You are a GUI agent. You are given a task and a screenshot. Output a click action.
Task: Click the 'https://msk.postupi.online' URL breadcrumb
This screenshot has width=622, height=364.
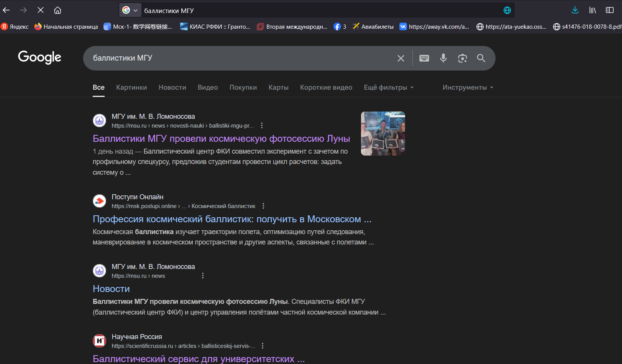tap(144, 206)
